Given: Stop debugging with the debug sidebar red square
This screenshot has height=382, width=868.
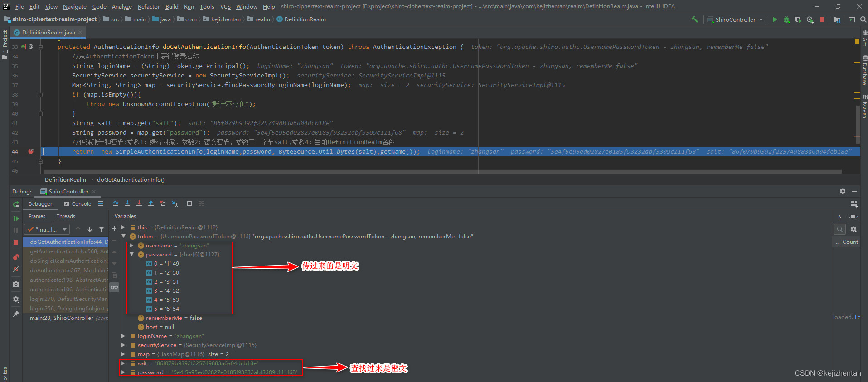Looking at the screenshot, I should pyautogui.click(x=16, y=242).
